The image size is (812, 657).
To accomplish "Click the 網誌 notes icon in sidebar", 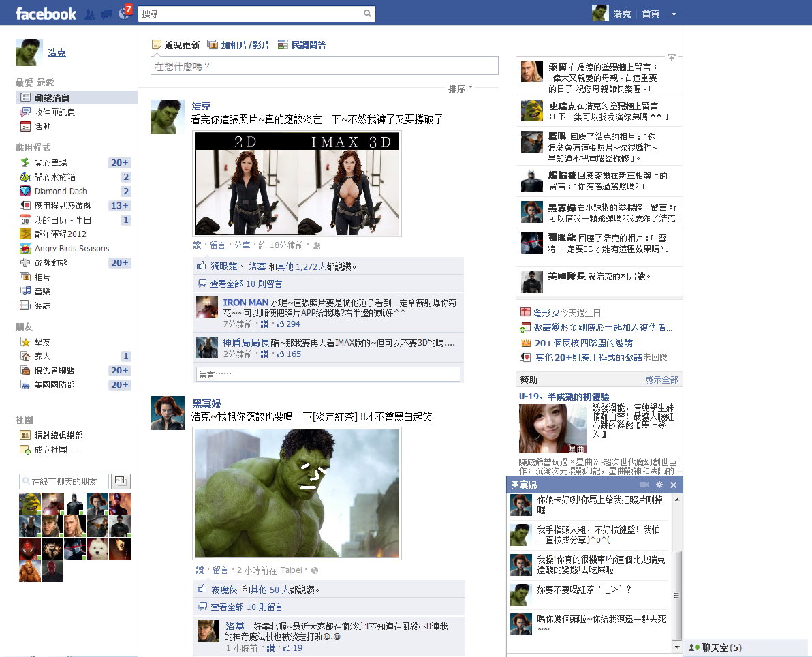I will 25,306.
